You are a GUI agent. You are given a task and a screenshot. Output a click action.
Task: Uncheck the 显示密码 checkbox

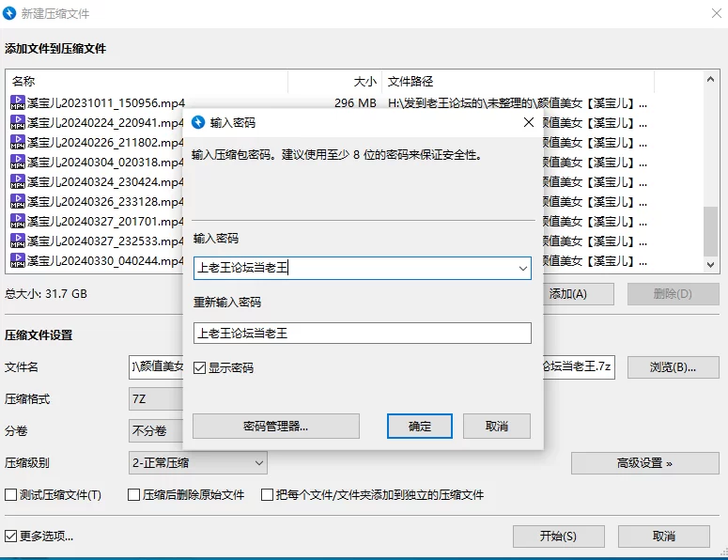click(x=200, y=368)
